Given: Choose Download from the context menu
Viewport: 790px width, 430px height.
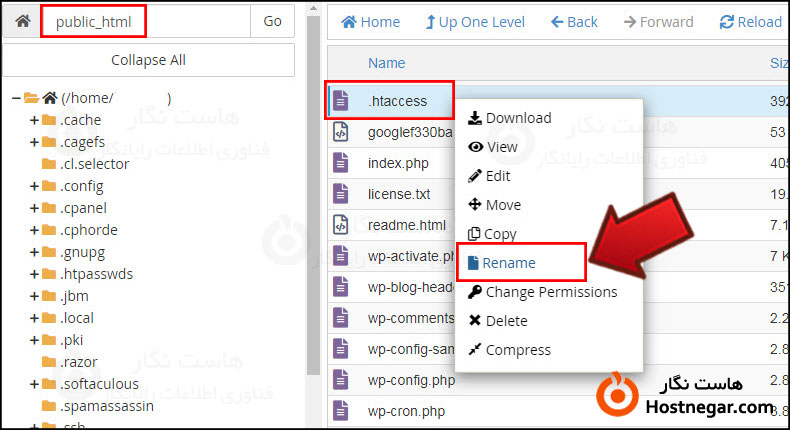Looking at the screenshot, I should pos(509,118).
